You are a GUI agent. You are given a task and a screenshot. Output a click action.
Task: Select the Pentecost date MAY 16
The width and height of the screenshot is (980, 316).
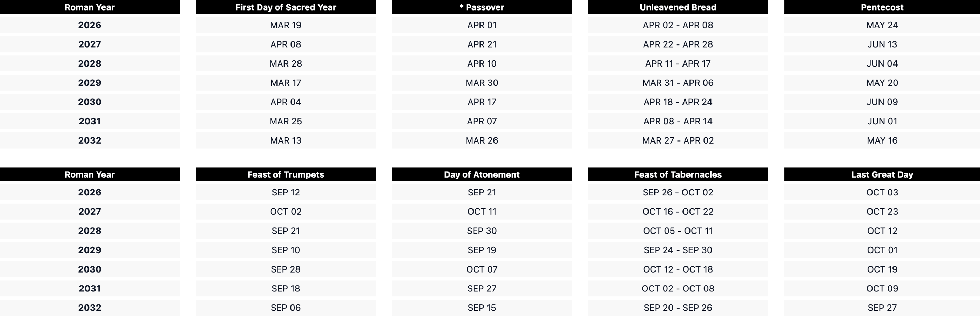point(882,140)
